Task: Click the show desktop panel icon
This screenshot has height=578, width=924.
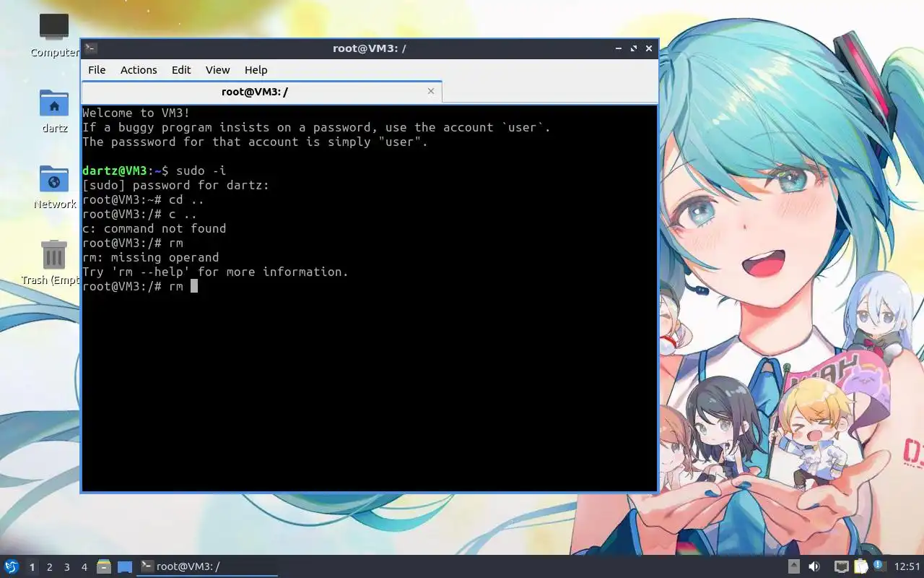Action: pyautogui.click(x=125, y=567)
